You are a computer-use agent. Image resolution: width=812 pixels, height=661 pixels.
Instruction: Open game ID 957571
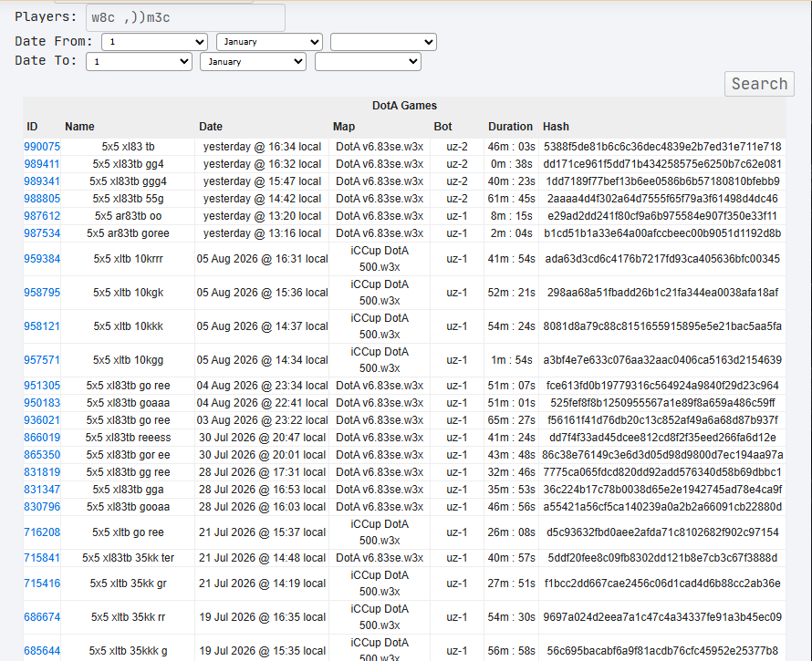42,360
